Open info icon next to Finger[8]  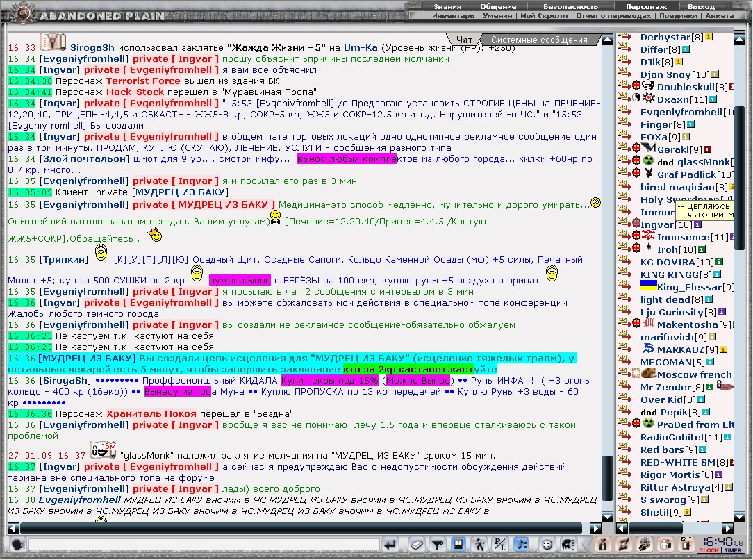690,124
